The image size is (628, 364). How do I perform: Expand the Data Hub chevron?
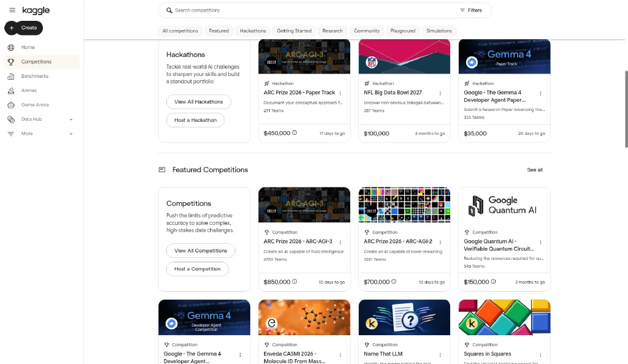(71, 119)
